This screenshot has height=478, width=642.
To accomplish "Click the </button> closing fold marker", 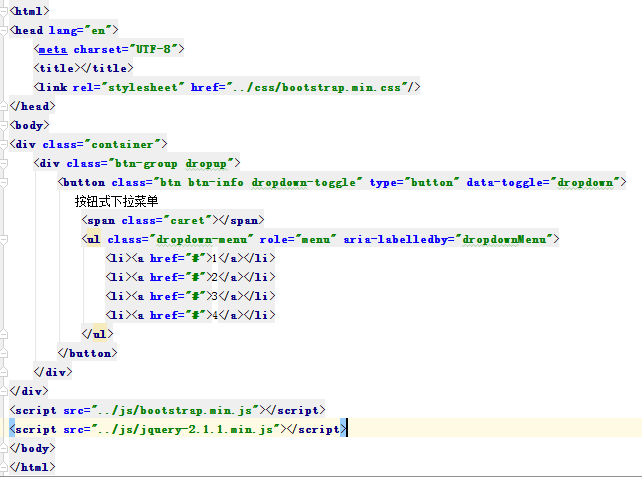I will pyautogui.click(x=3, y=353).
